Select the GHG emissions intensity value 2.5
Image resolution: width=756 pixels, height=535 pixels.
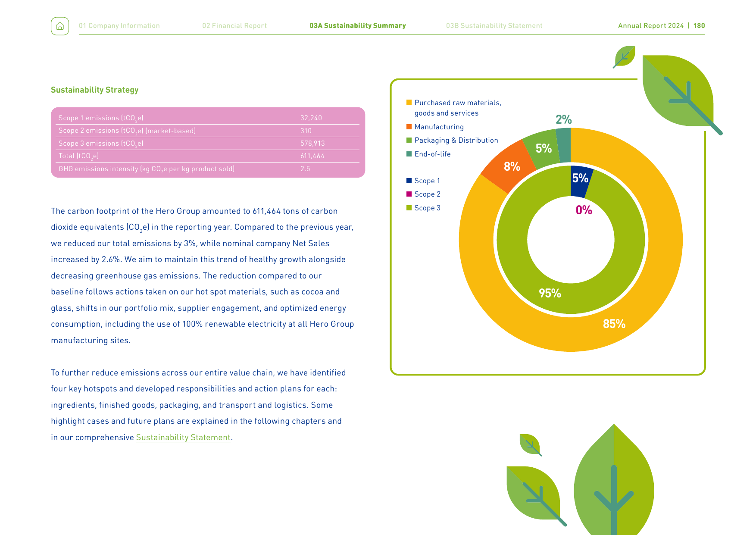click(305, 169)
